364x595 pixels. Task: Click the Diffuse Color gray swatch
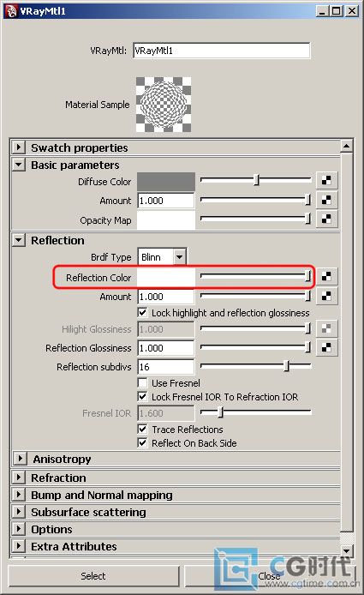[166, 182]
